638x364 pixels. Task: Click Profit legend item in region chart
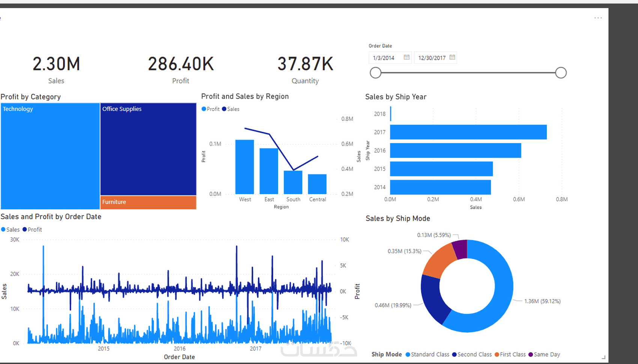click(x=211, y=109)
